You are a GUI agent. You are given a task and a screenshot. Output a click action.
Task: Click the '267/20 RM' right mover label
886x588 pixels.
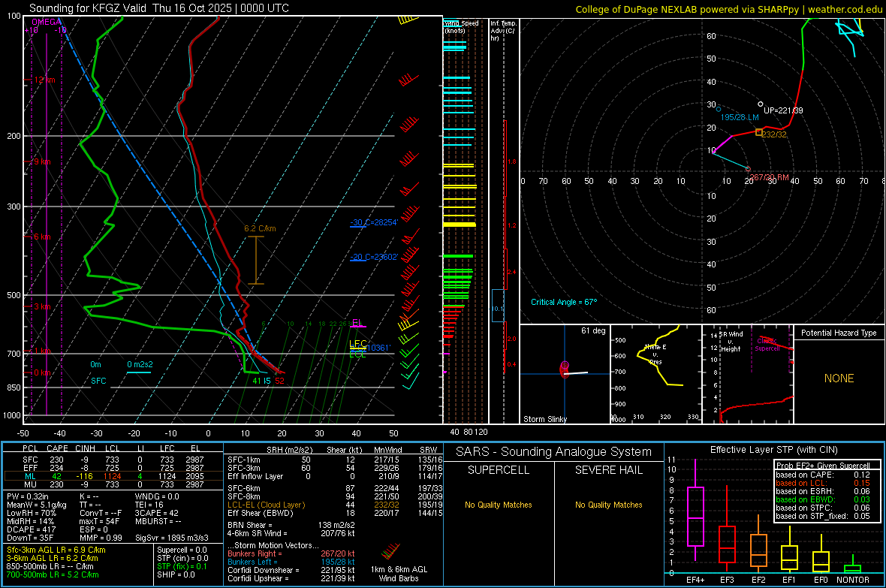coord(769,177)
